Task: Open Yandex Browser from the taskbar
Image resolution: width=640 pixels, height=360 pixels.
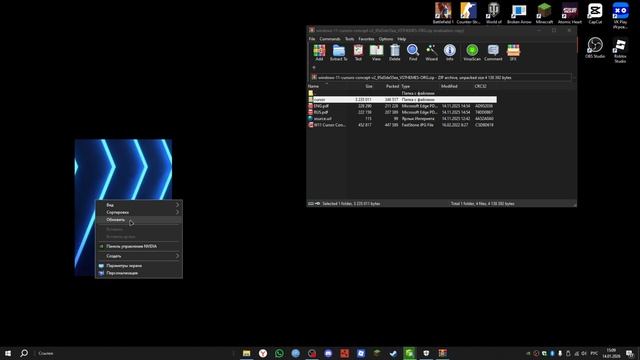Action: 263,353
